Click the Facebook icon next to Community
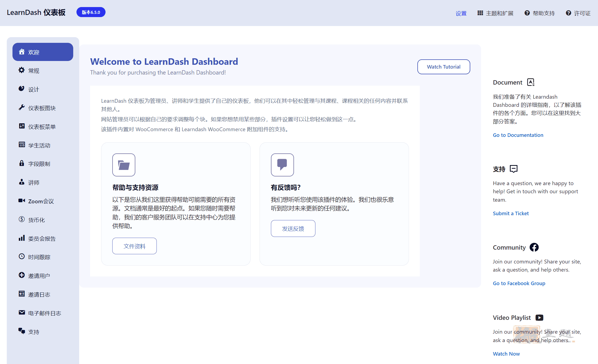Image resolution: width=598 pixels, height=364 pixels. pos(534,247)
